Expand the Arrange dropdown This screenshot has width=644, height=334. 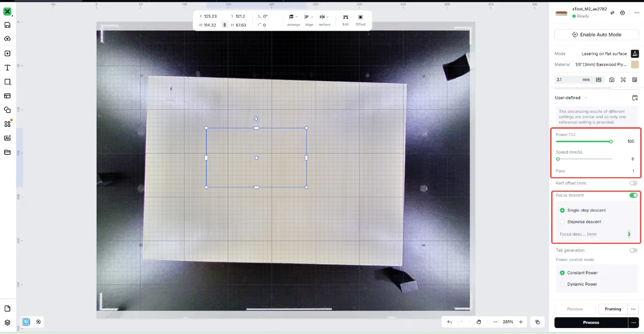click(x=294, y=20)
